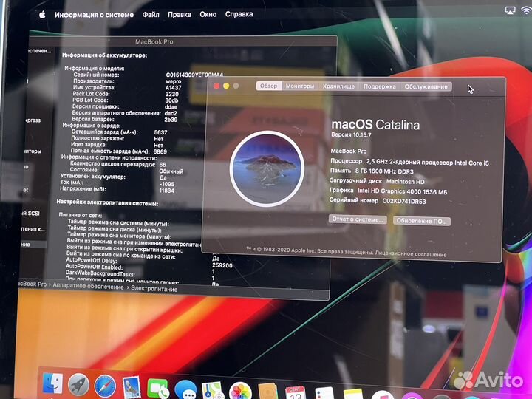This screenshot has height=399, width=532.
Task: Click the Имя устройства value A1437
Action: click(x=173, y=87)
